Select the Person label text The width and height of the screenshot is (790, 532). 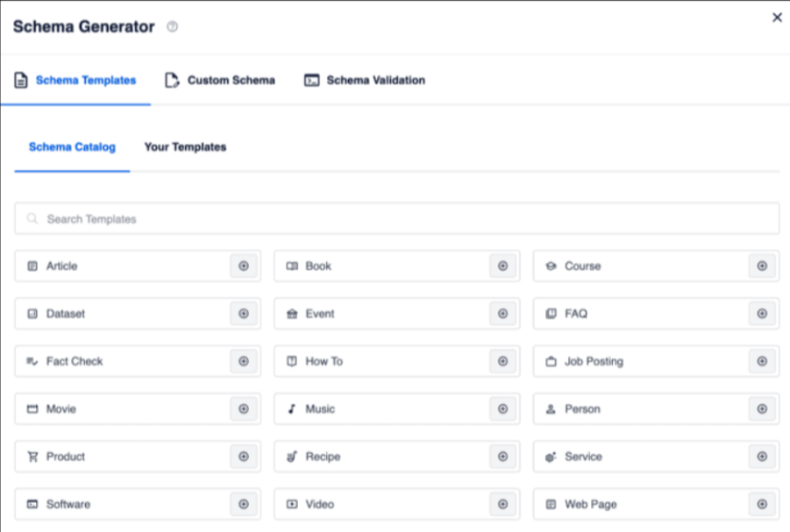(x=582, y=409)
